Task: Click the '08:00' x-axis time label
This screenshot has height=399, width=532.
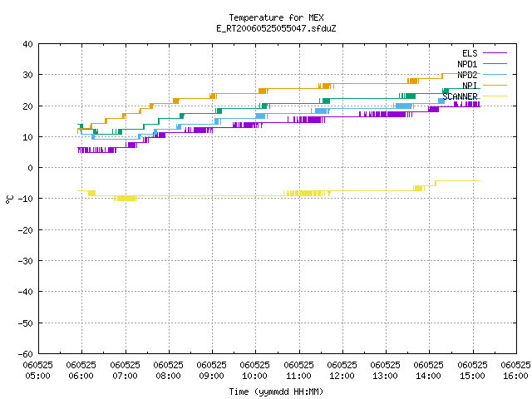Action: (168, 376)
